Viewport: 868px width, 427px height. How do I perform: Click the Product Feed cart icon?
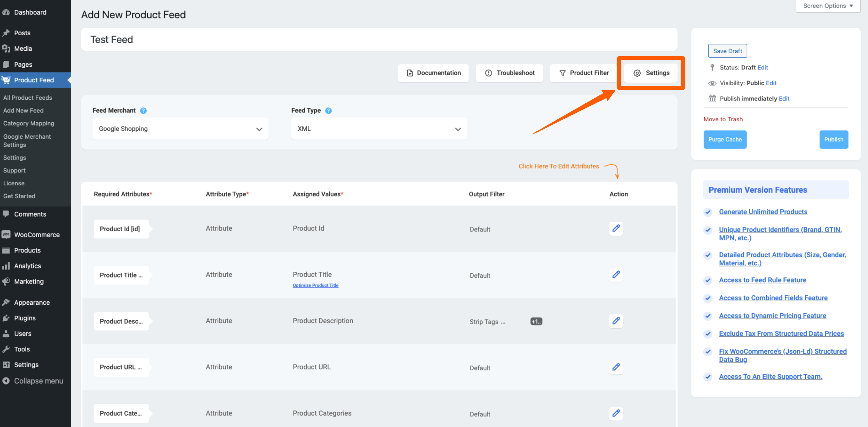coord(6,80)
